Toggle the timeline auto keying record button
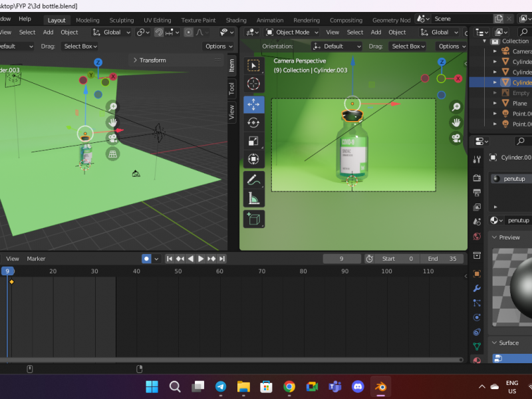This screenshot has width=532, height=399. [x=146, y=259]
